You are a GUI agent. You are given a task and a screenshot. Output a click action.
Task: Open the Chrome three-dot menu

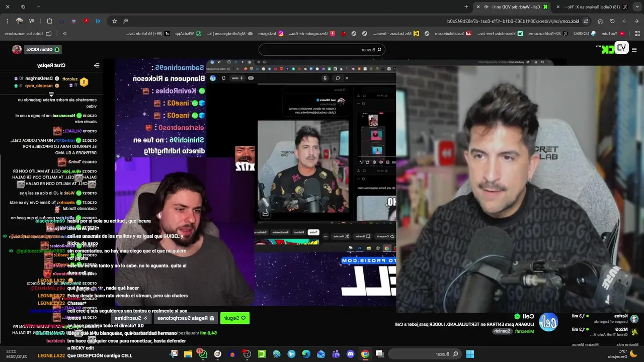coord(7,21)
